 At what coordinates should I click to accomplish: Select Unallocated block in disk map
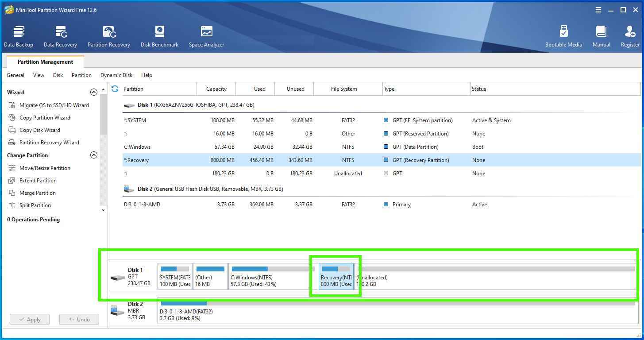[x=496, y=277]
